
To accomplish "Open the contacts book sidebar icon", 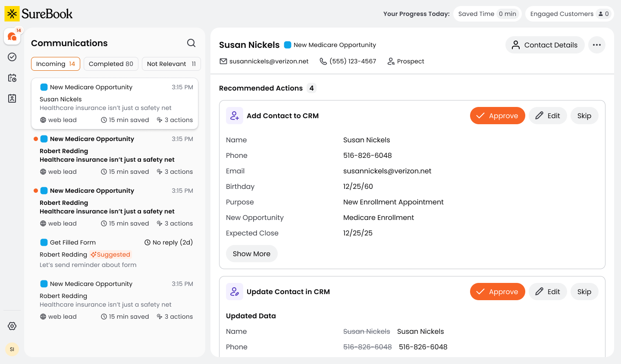I will pos(13,98).
